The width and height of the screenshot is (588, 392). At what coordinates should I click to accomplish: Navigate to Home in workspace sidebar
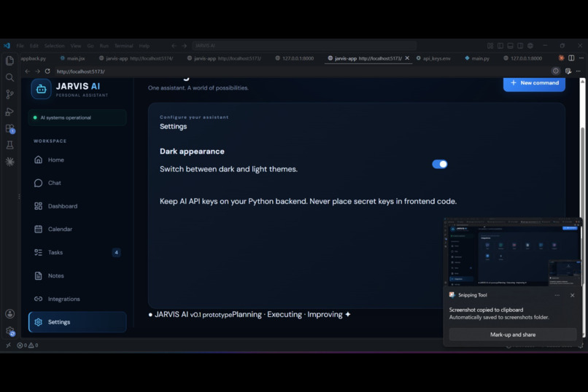77,160
